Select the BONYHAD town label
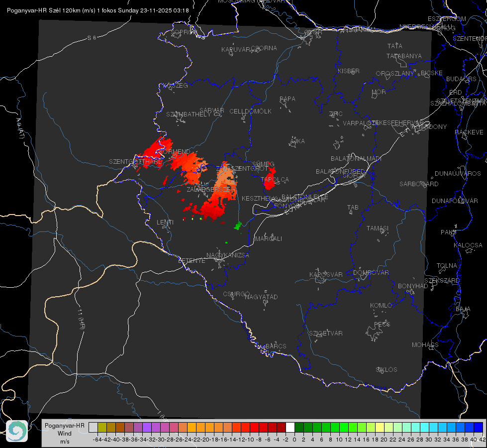 413,286
